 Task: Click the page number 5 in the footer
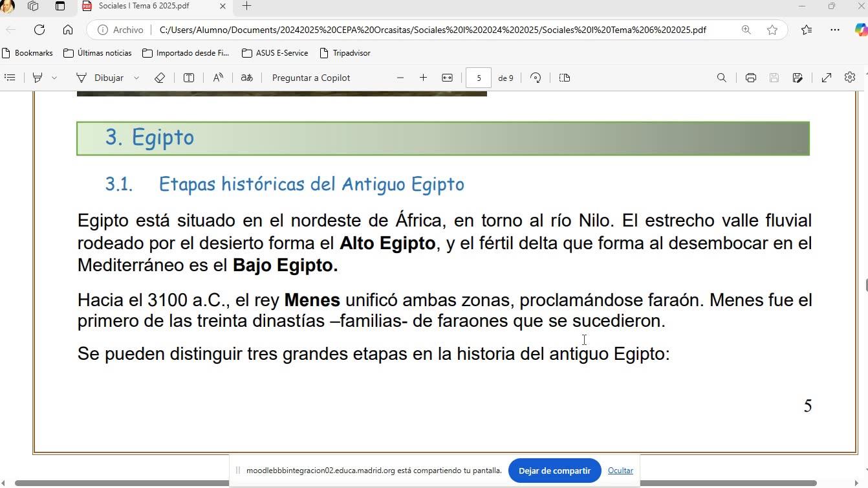pyautogui.click(x=807, y=406)
